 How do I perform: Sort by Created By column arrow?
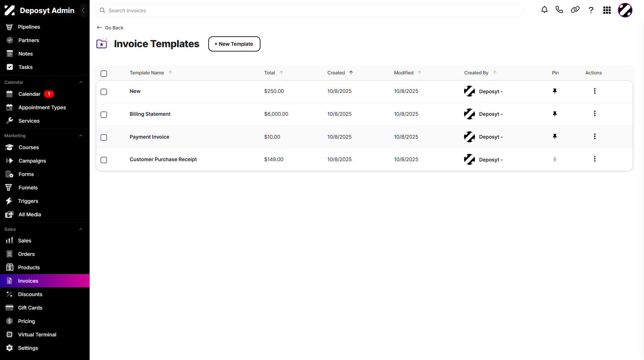click(x=495, y=73)
